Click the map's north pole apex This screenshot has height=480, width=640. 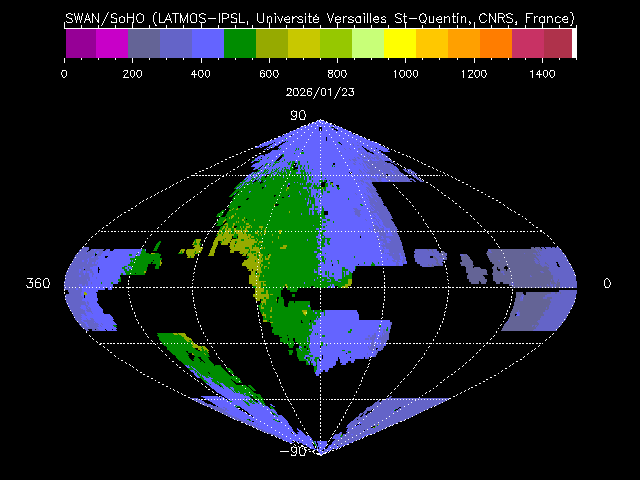[320, 121]
